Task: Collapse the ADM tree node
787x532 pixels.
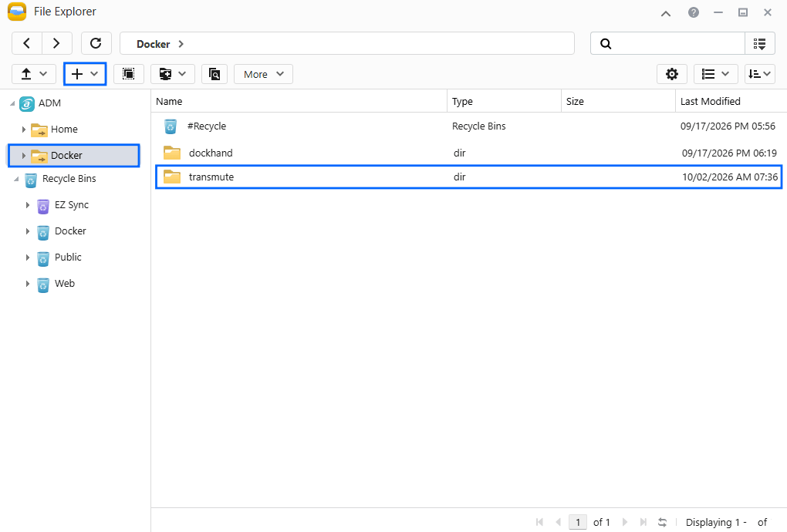Action: 12,103
